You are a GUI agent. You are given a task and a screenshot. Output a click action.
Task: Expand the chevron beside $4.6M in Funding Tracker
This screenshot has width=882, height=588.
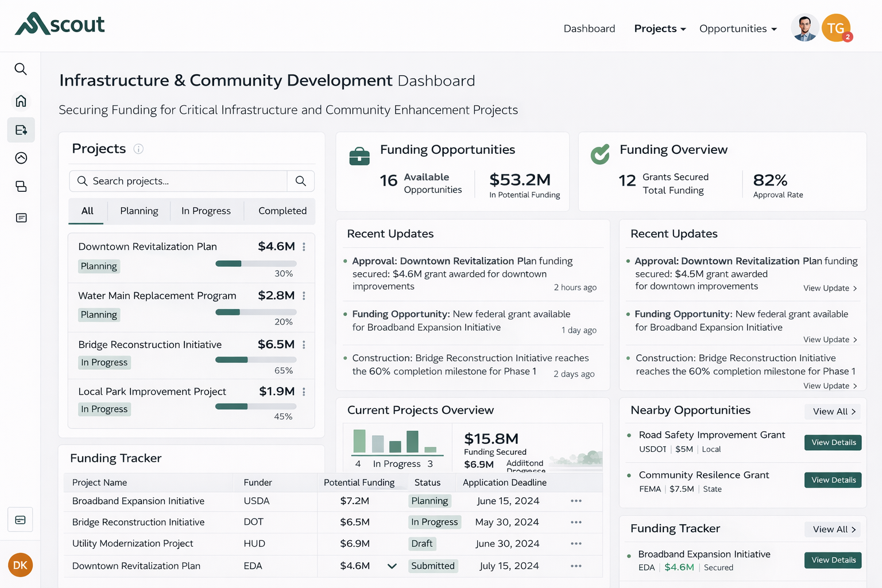tap(392, 566)
